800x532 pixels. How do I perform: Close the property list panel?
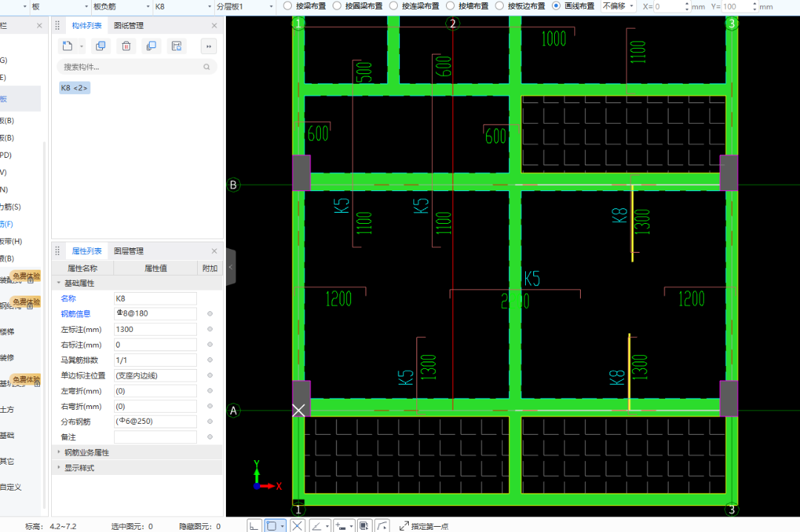point(214,251)
